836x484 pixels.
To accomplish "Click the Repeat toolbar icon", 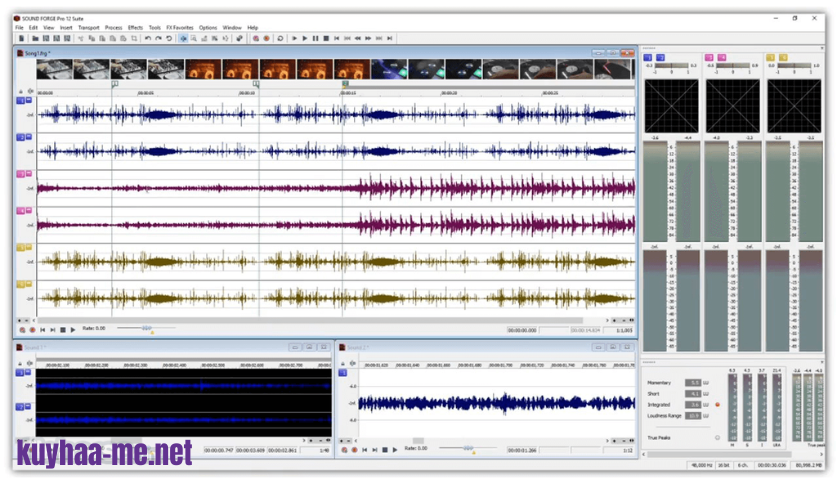I will point(169,38).
